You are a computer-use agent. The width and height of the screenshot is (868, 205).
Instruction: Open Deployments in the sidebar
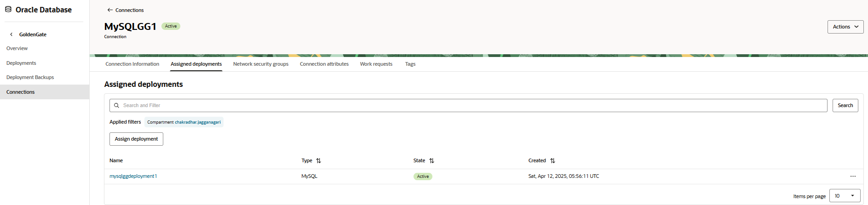(x=21, y=63)
